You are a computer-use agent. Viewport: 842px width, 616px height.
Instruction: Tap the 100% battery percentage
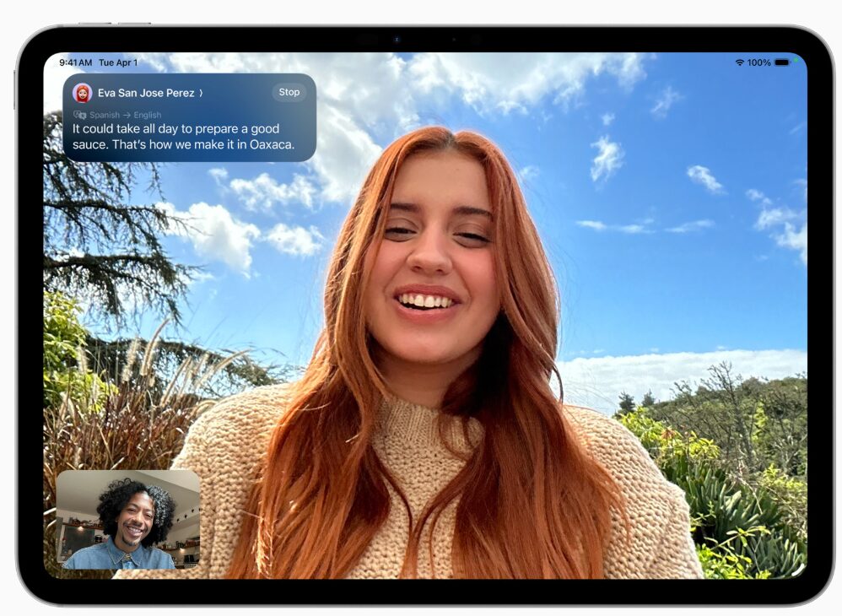[x=758, y=62]
